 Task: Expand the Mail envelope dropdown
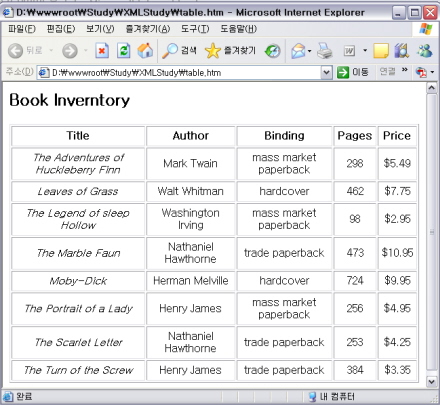coord(310,51)
